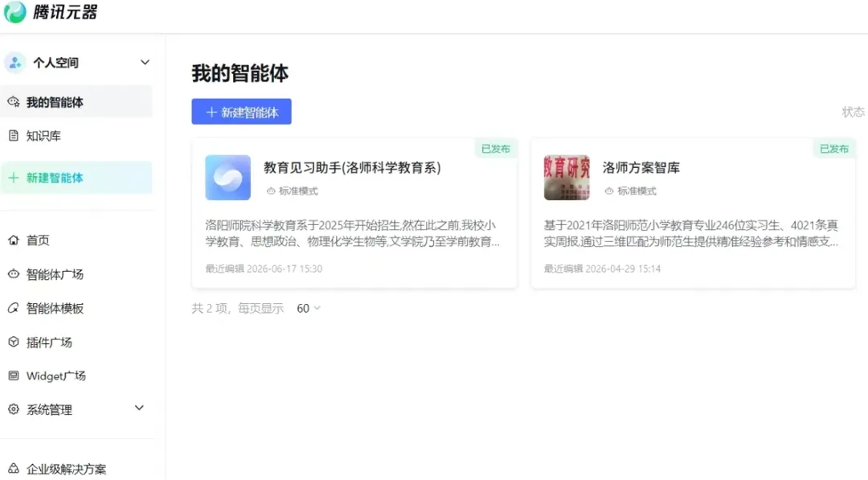Expand the 系统管理 chevron
Image resolution: width=868 pixels, height=480 pixels.
click(x=139, y=408)
